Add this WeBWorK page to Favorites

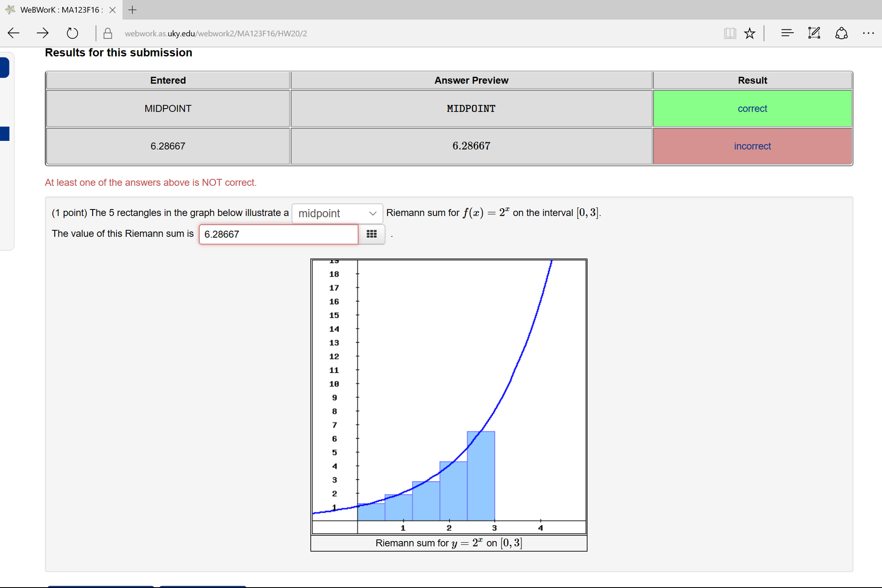click(x=750, y=33)
